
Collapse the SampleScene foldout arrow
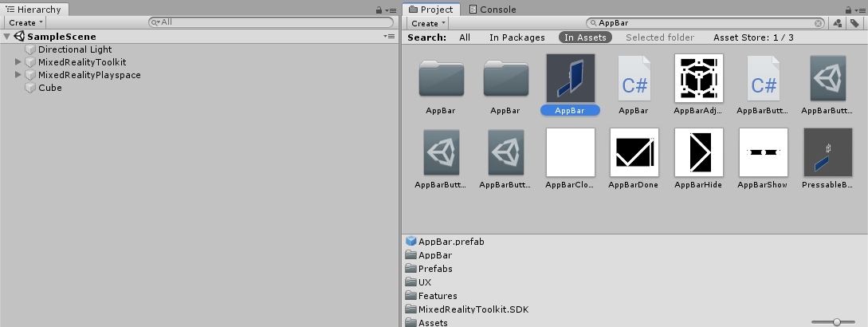[7, 37]
